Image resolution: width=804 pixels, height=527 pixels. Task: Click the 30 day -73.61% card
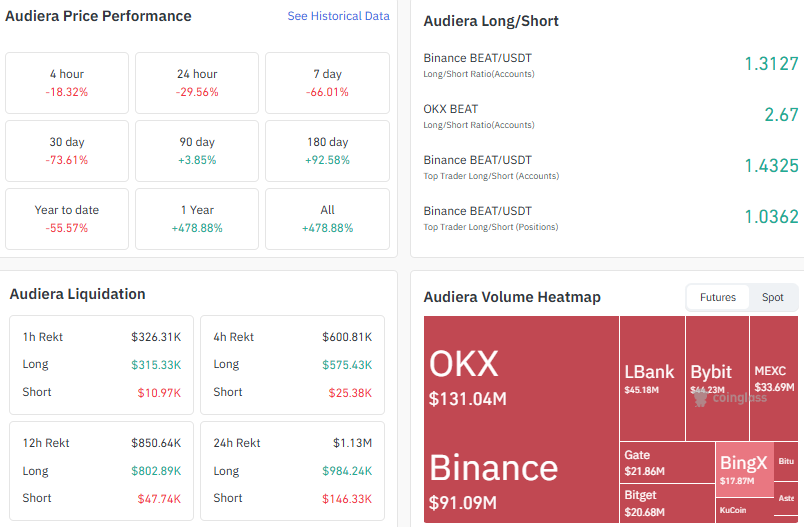pos(67,151)
